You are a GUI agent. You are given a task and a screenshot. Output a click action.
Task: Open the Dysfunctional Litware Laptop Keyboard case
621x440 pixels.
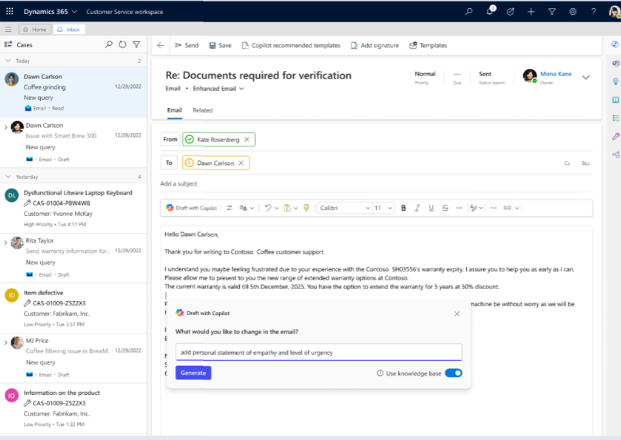(x=74, y=208)
